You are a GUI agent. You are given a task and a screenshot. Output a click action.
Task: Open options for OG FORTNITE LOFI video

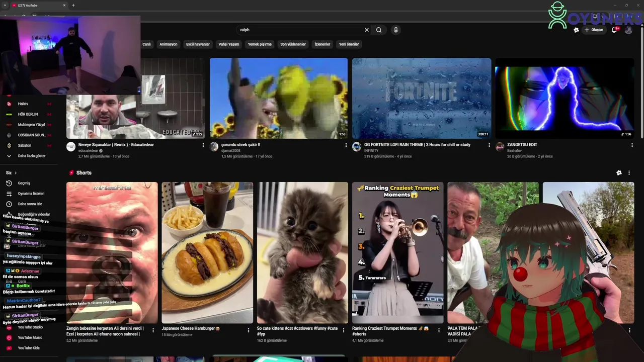pyautogui.click(x=489, y=145)
